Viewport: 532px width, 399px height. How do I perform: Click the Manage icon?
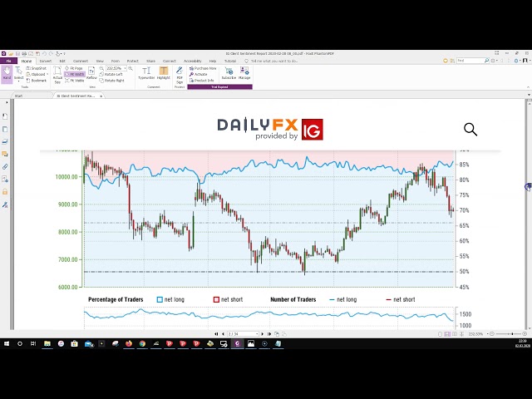coord(244,72)
